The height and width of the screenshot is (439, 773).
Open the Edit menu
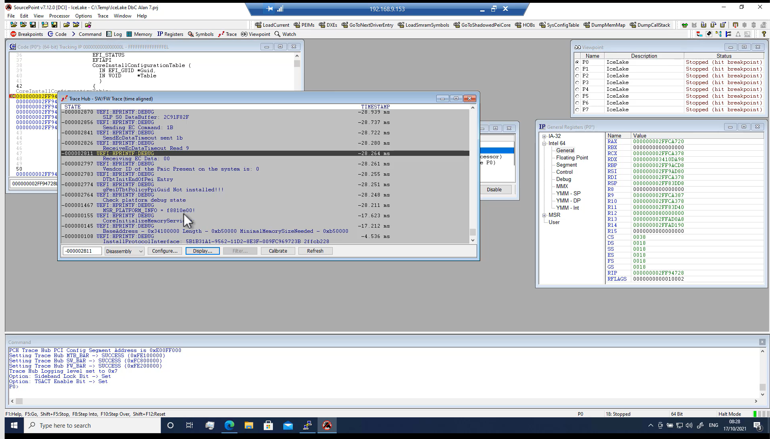24,16
